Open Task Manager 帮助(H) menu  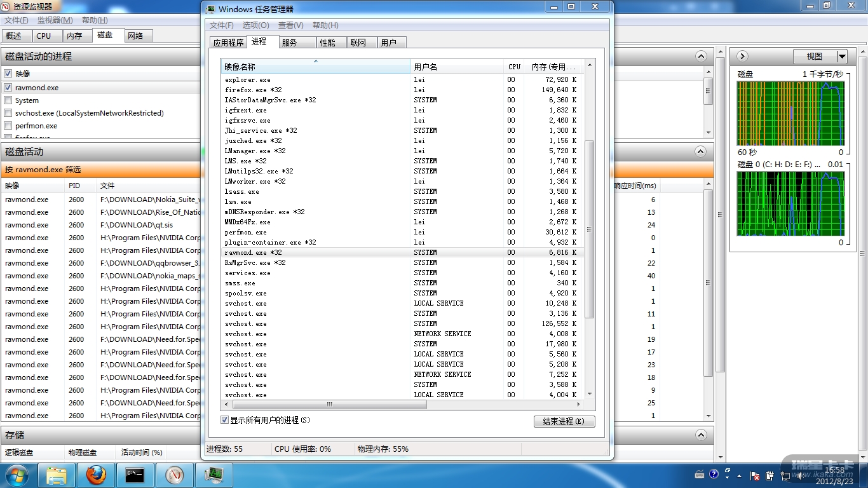pyautogui.click(x=325, y=25)
